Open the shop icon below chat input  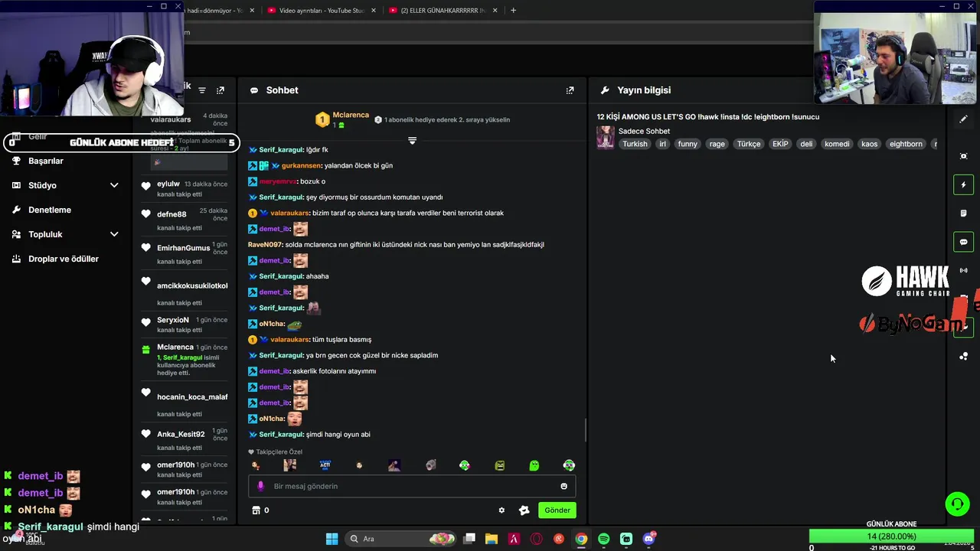tap(256, 510)
